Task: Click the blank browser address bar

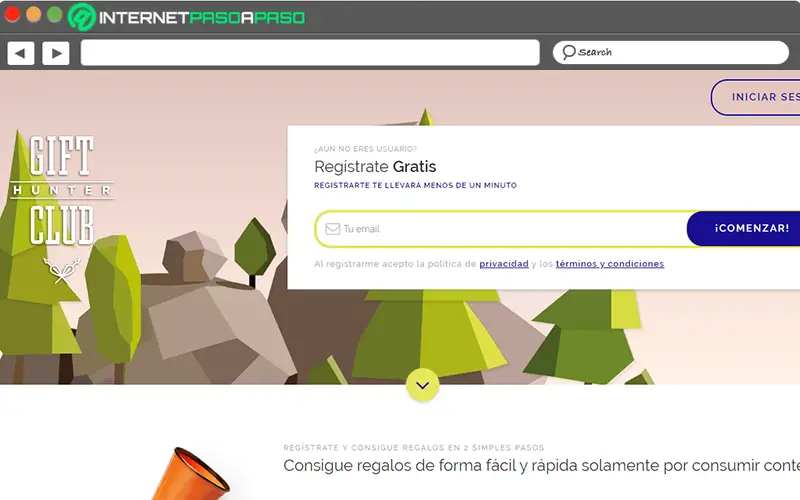Action: (310, 53)
